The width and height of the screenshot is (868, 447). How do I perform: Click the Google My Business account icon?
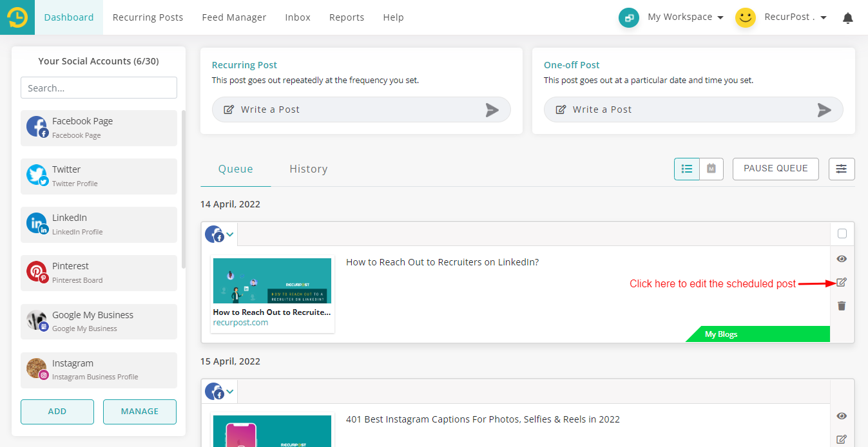pyautogui.click(x=37, y=321)
